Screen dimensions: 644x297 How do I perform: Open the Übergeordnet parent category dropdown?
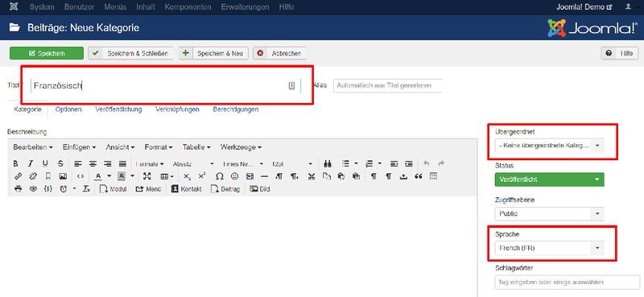click(550, 146)
